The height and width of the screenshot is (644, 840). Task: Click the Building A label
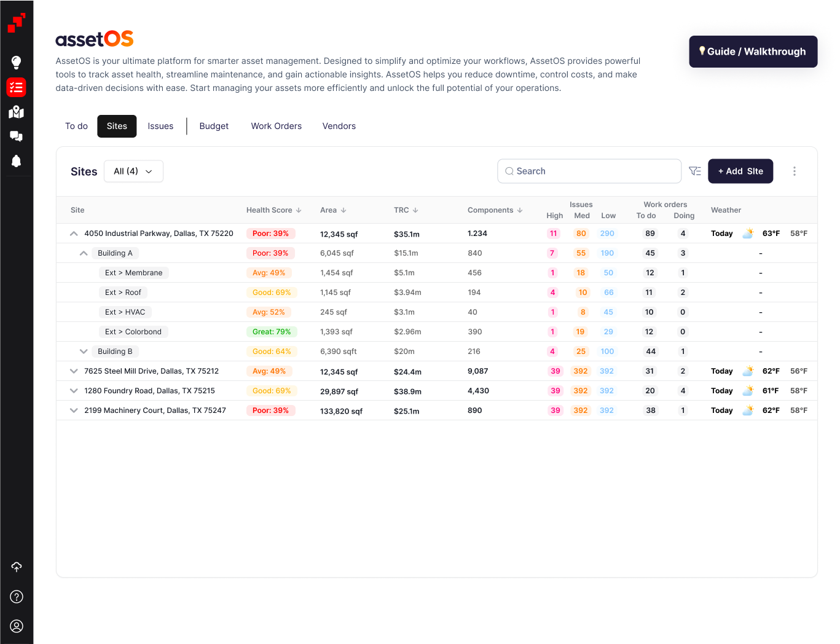click(115, 253)
